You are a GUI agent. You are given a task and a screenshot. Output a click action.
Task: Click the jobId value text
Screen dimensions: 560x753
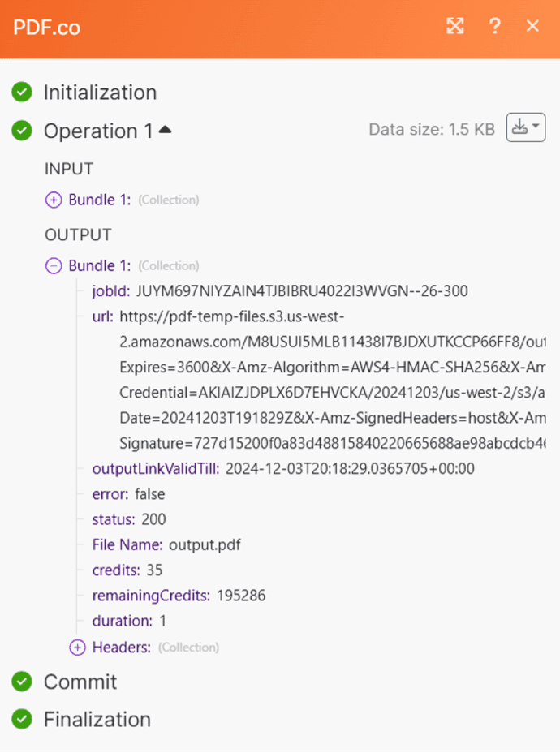[x=302, y=290]
